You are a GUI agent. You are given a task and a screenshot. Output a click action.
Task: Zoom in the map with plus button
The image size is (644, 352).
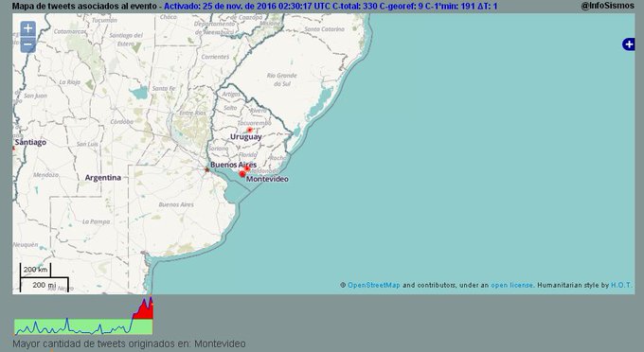[27, 28]
